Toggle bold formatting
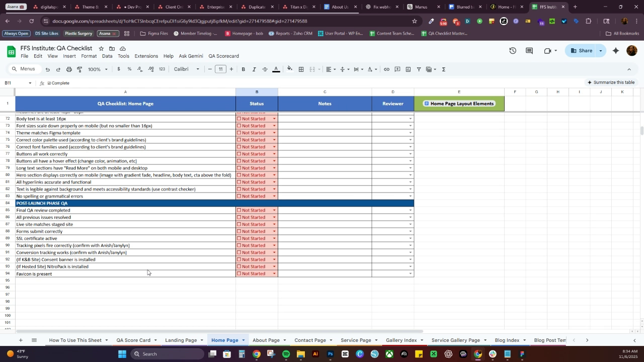This screenshot has height=362, width=644. [244, 69]
